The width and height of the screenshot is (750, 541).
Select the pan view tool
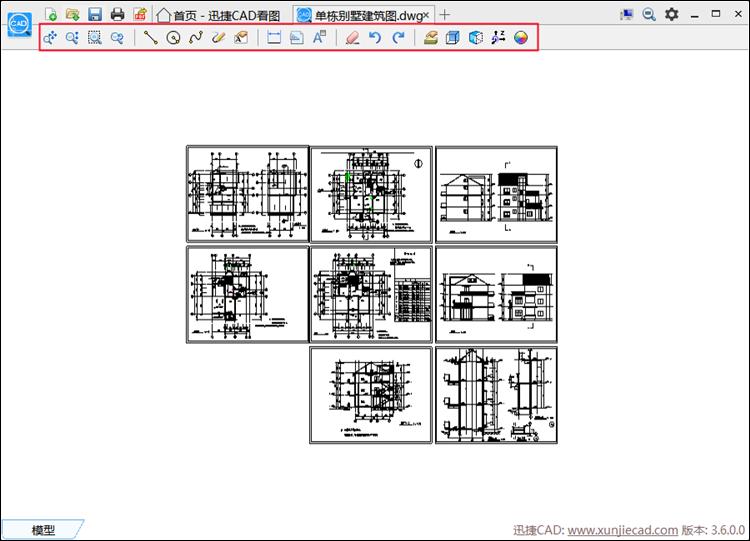(x=50, y=37)
